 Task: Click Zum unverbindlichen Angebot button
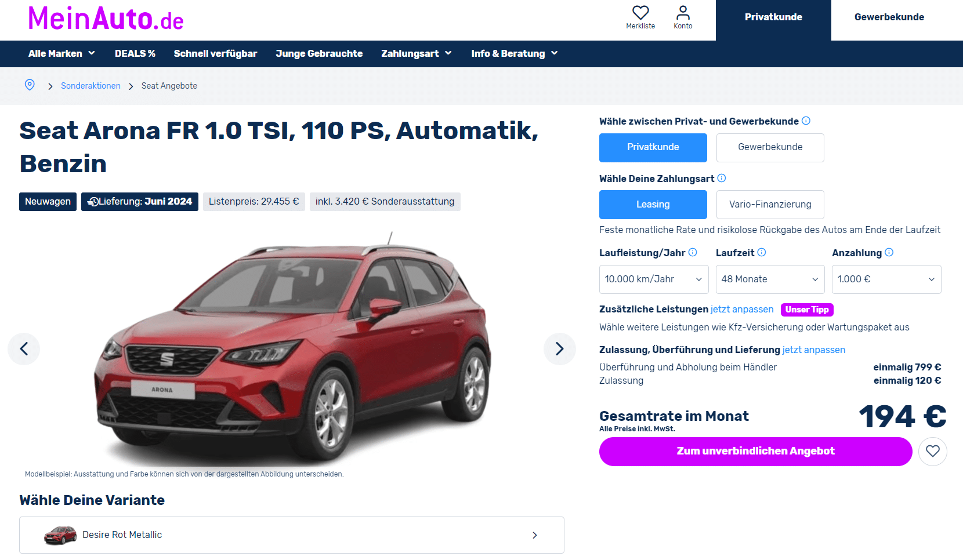[x=756, y=451]
